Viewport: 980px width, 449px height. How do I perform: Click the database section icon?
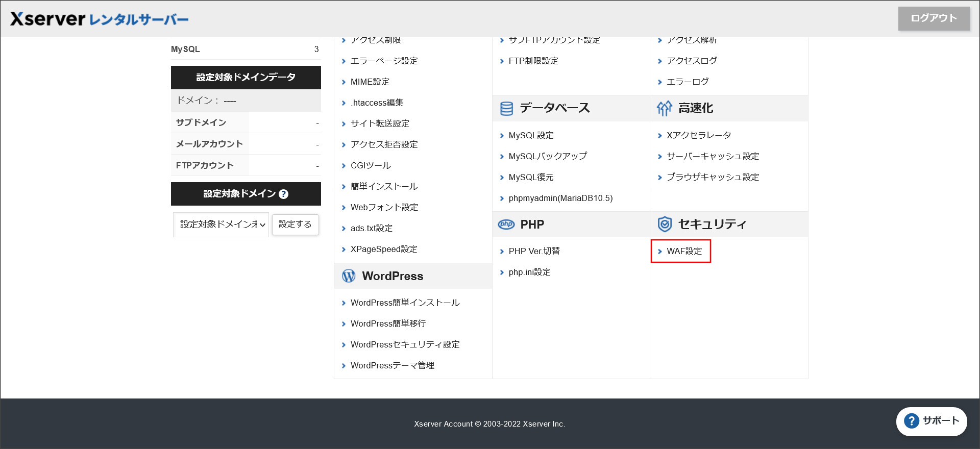506,108
